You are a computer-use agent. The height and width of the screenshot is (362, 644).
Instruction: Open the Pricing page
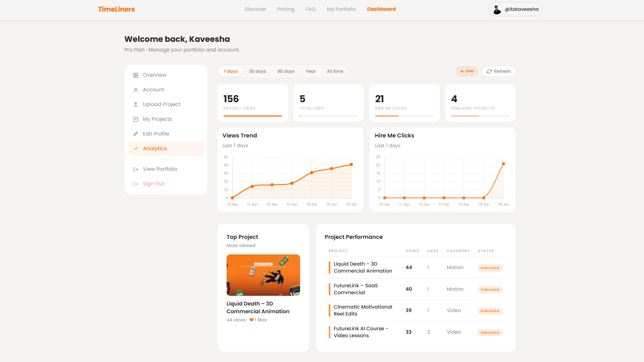tap(286, 9)
